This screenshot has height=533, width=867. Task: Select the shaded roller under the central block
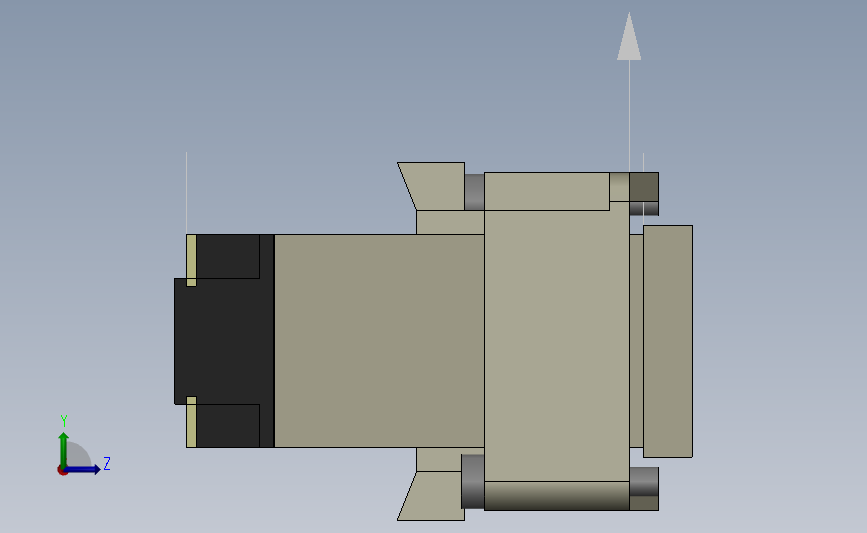pos(557,495)
